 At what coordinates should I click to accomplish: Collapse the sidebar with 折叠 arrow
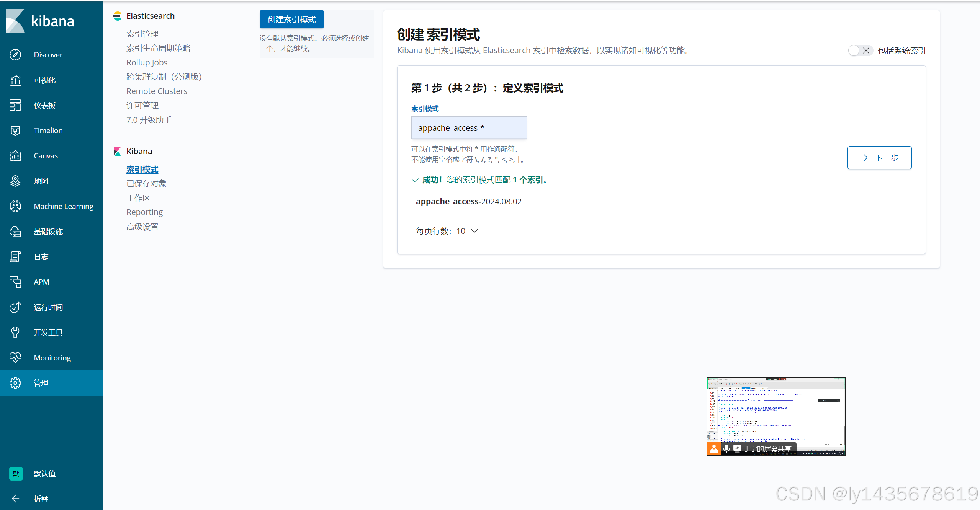tap(15, 499)
